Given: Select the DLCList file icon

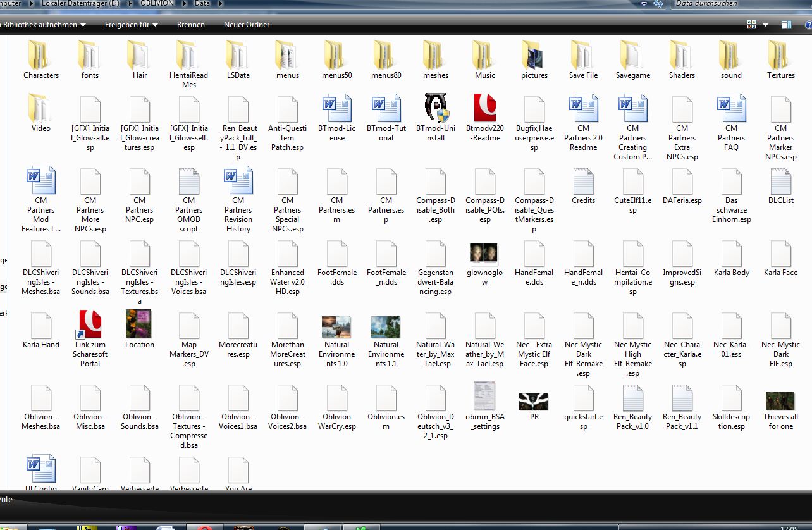Looking at the screenshot, I should click(780, 182).
